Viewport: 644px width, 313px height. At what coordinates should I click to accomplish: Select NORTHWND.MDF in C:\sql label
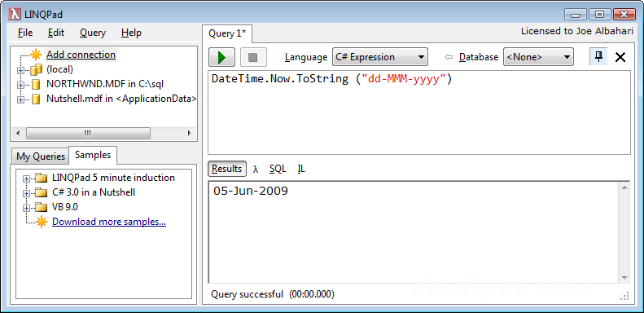106,84
